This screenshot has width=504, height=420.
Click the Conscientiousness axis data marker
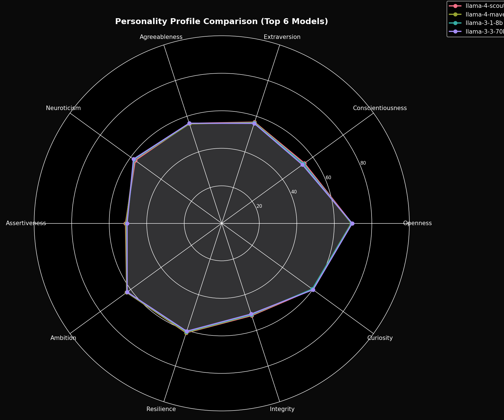303,165
